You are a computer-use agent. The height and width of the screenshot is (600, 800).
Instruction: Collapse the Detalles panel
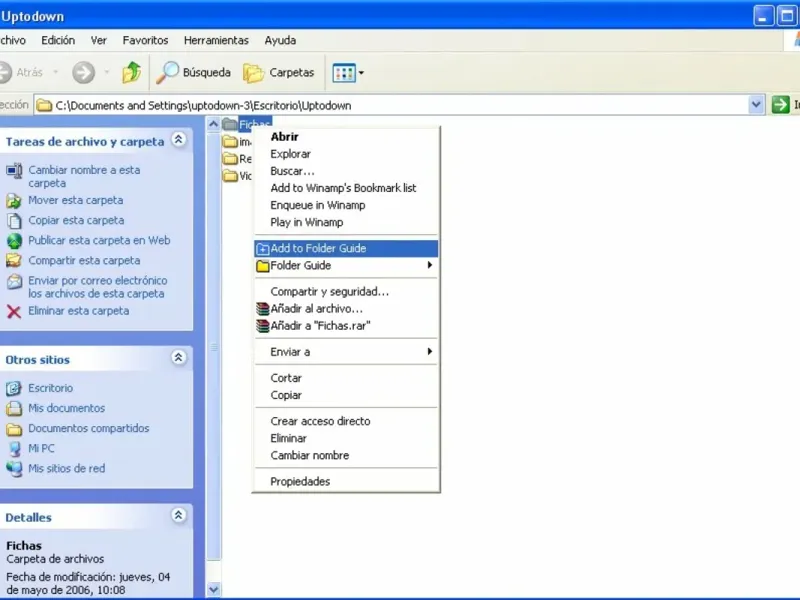(179, 515)
